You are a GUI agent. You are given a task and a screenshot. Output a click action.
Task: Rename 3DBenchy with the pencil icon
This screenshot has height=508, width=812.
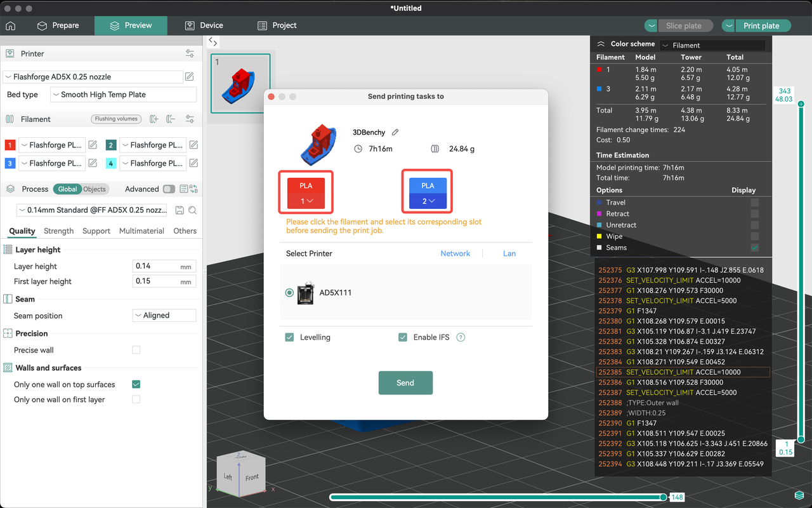tap(395, 132)
